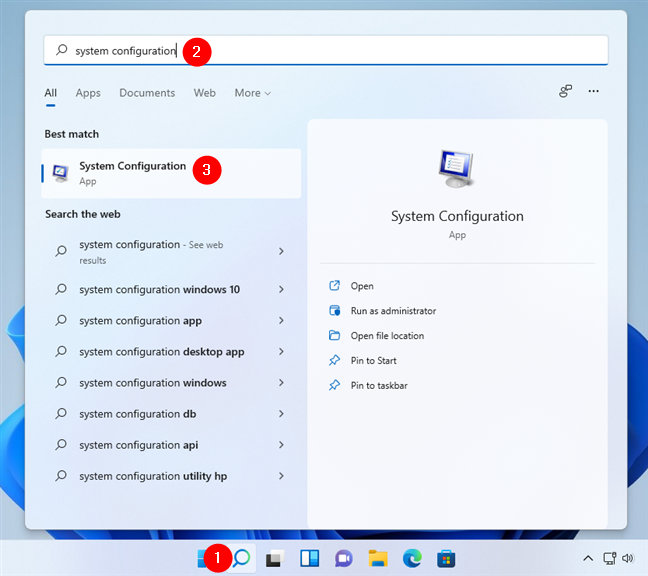
Task: Open Microsoft Store from the taskbar
Action: (x=446, y=559)
